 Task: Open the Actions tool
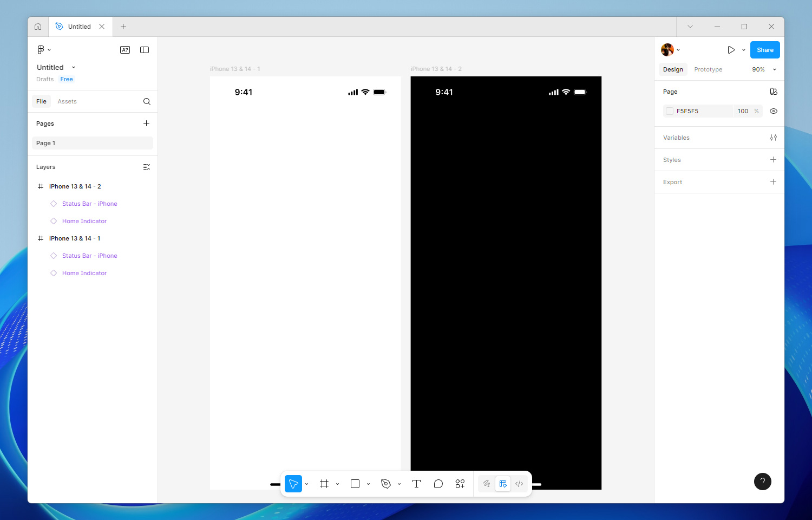coord(460,484)
